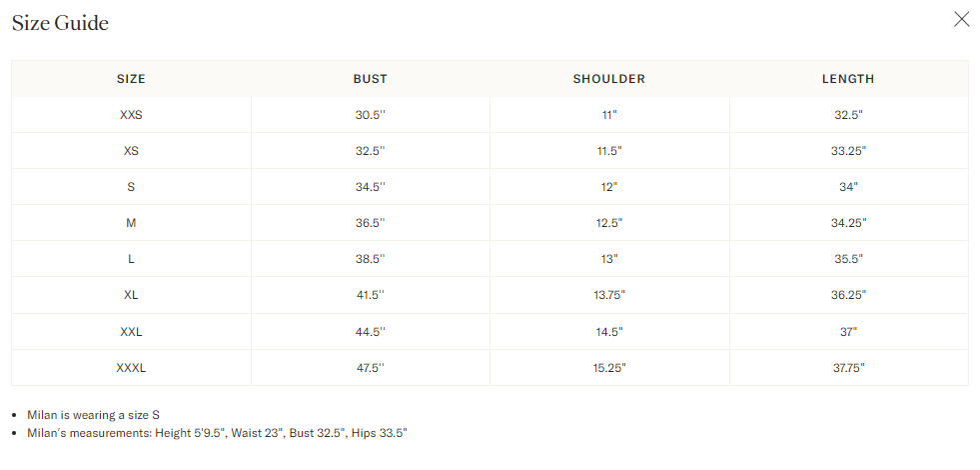Click the 37.75" length value
Screen dimensions: 980x470
pyautogui.click(x=848, y=368)
